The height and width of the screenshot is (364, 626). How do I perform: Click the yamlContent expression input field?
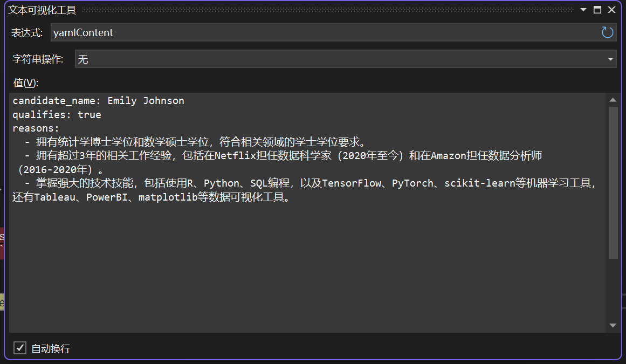pyautogui.click(x=216, y=32)
